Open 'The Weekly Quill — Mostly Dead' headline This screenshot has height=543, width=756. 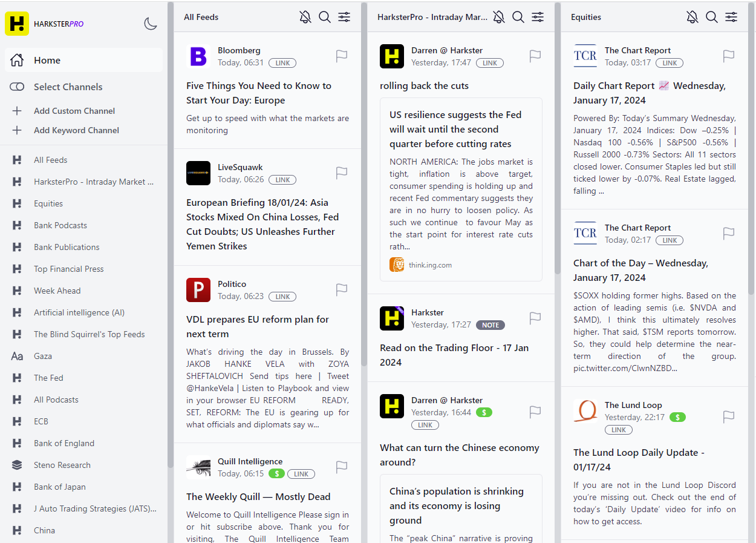tap(258, 496)
